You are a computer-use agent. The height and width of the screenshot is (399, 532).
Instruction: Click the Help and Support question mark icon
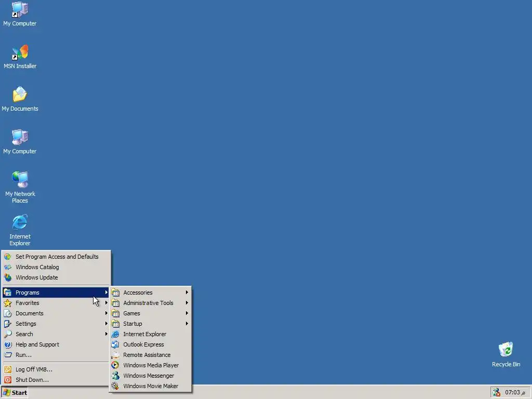coord(8,345)
